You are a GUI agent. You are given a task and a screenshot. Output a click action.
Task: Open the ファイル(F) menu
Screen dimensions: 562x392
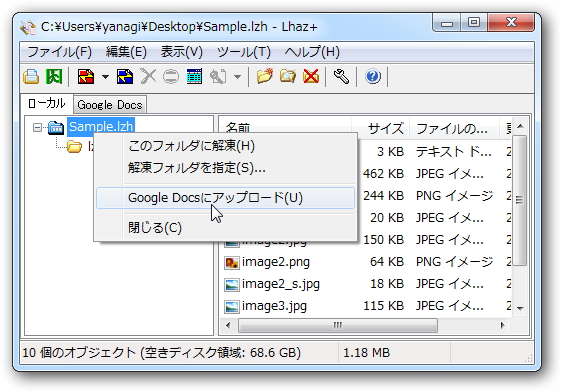(x=59, y=52)
